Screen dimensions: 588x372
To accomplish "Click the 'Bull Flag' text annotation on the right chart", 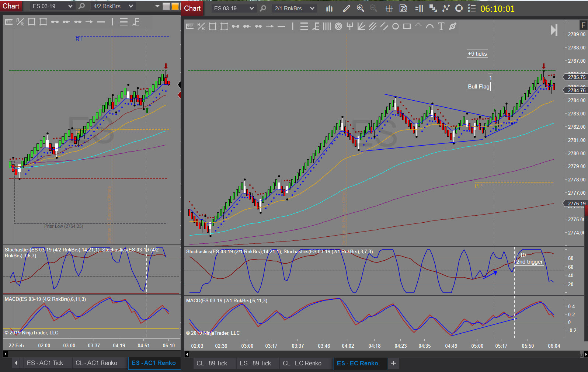I will pyautogui.click(x=479, y=87).
